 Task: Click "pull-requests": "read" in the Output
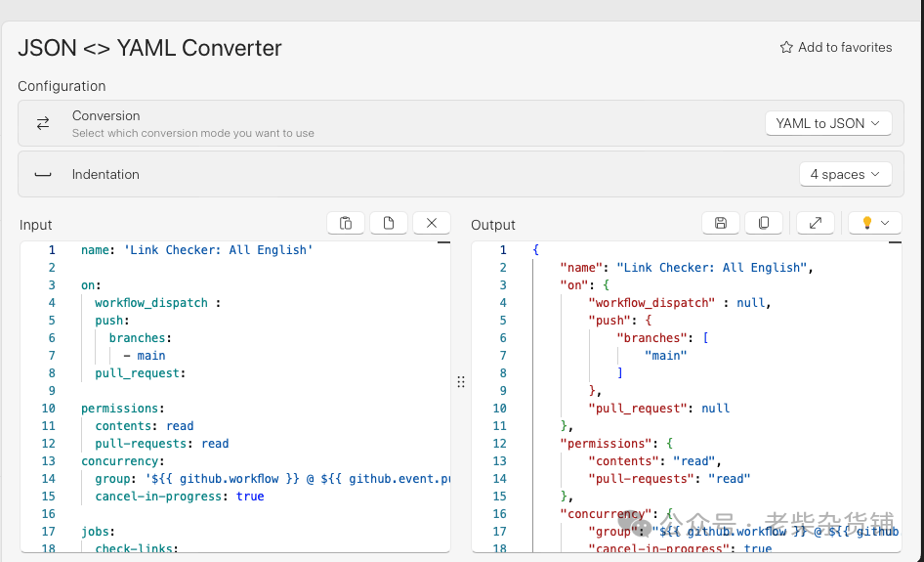click(x=669, y=479)
